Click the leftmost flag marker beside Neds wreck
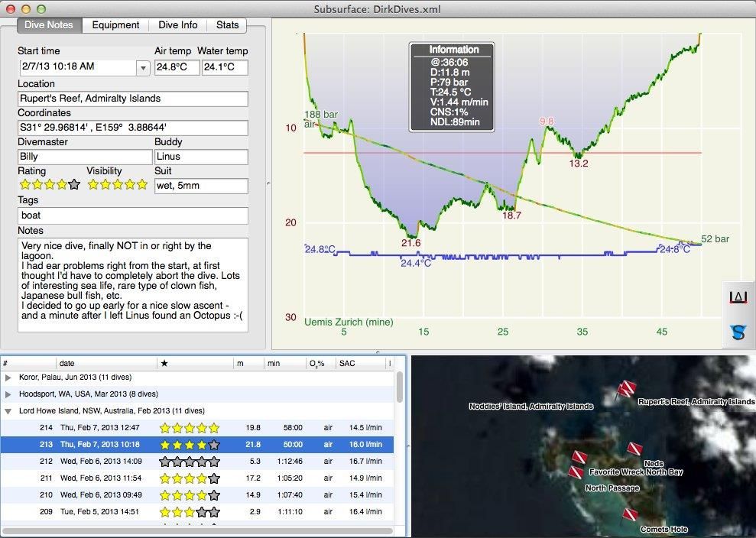This screenshot has width=756, height=538. [x=579, y=455]
